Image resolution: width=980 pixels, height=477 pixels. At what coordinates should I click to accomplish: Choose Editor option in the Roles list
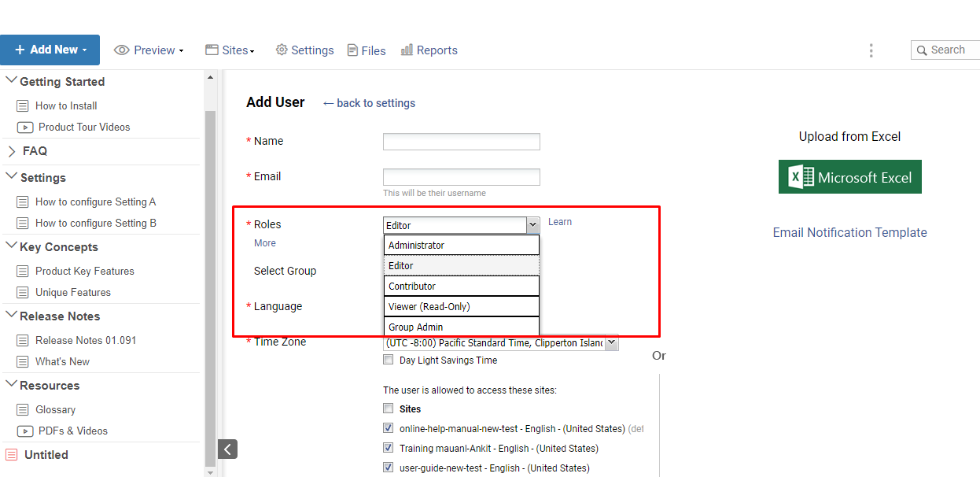click(462, 265)
